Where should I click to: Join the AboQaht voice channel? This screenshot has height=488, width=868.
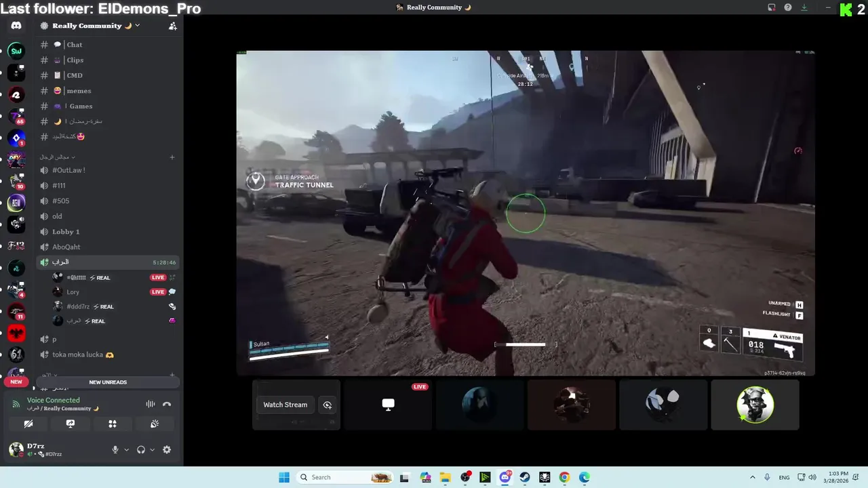coord(108,247)
